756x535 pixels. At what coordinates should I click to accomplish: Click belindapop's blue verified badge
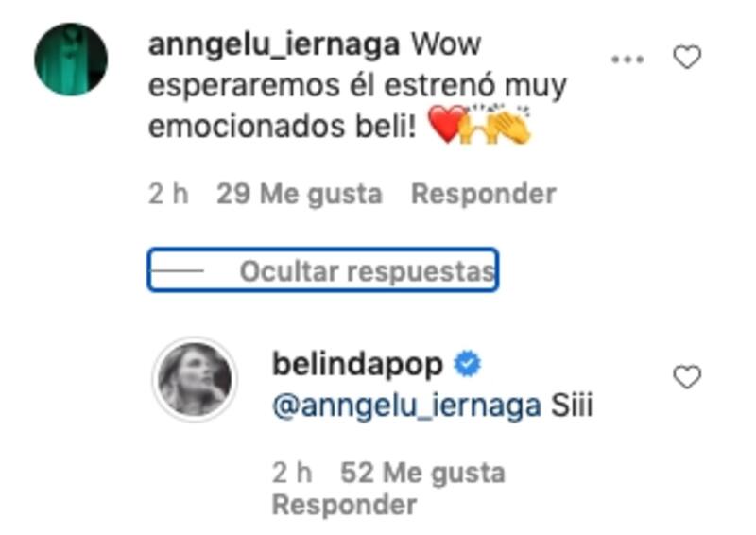[467, 364]
